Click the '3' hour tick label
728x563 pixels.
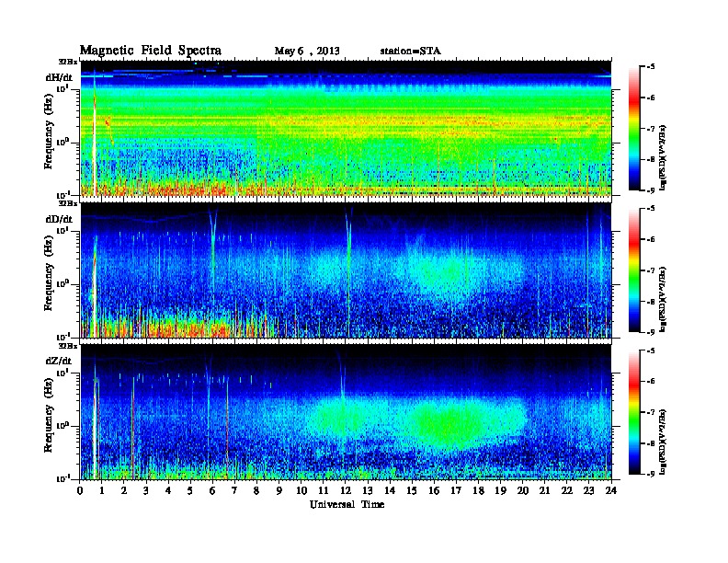pyautogui.click(x=146, y=491)
